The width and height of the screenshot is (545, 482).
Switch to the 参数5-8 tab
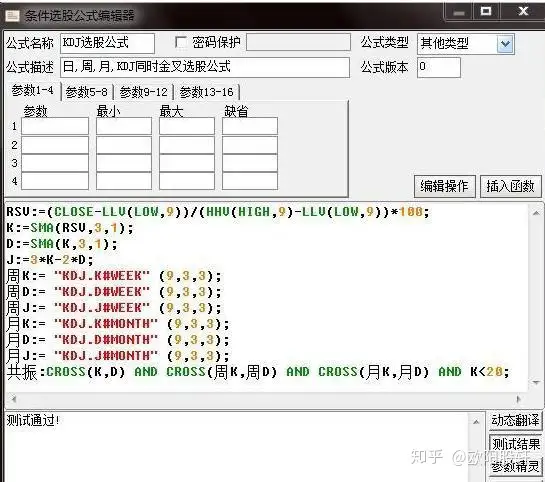pos(87,92)
